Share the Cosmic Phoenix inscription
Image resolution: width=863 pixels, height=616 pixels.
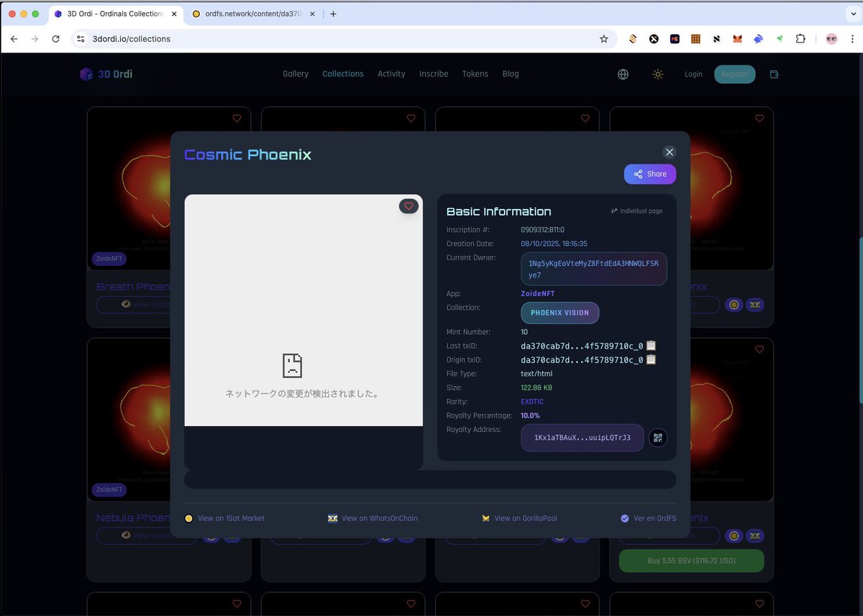point(649,174)
